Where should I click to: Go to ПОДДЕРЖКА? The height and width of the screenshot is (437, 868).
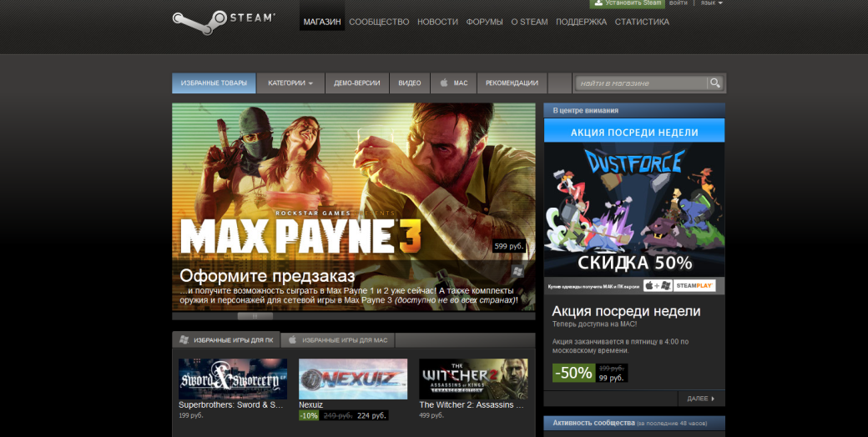(x=581, y=22)
